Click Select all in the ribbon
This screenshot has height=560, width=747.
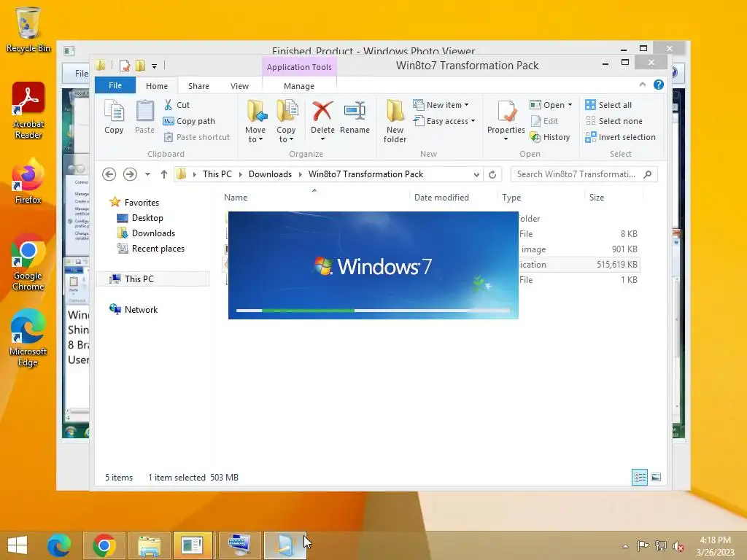tap(608, 105)
